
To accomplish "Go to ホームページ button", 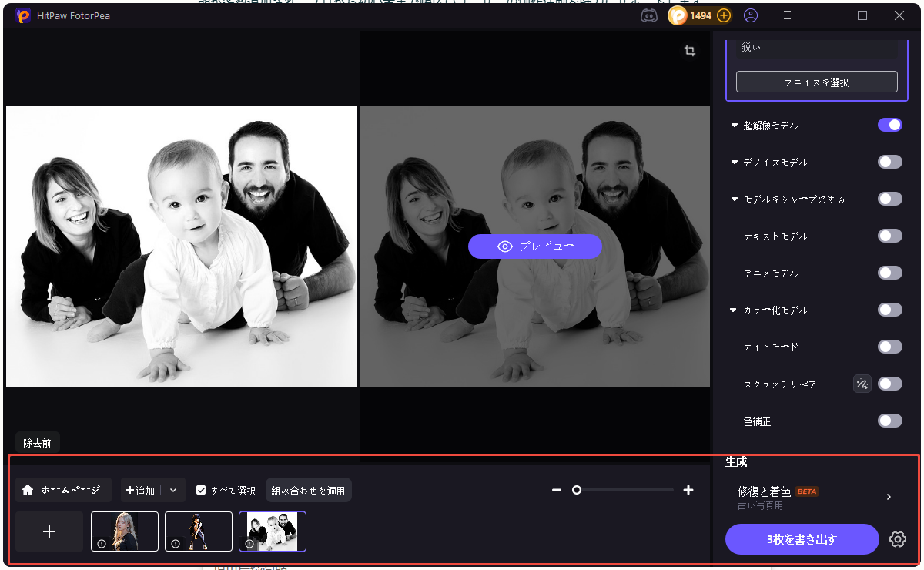I will click(x=63, y=490).
